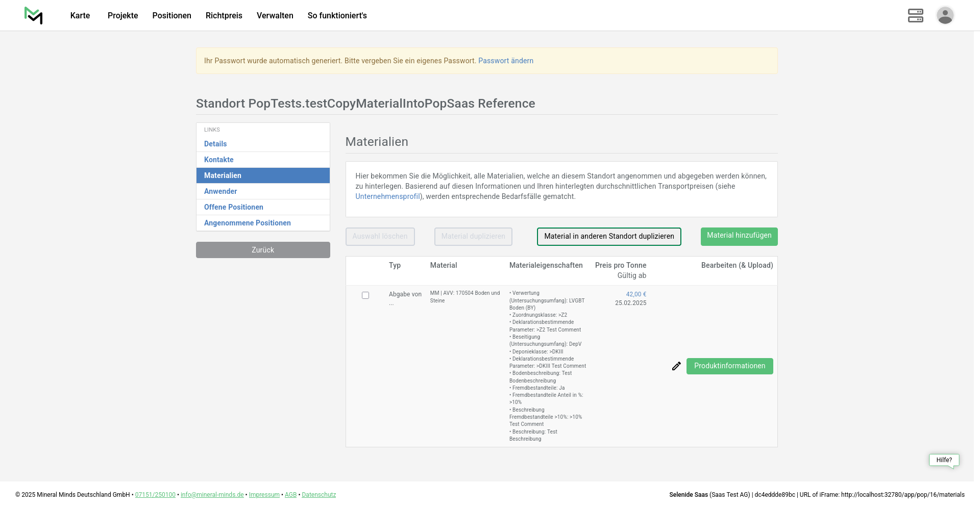Open the Richtpreis menu

(224, 15)
